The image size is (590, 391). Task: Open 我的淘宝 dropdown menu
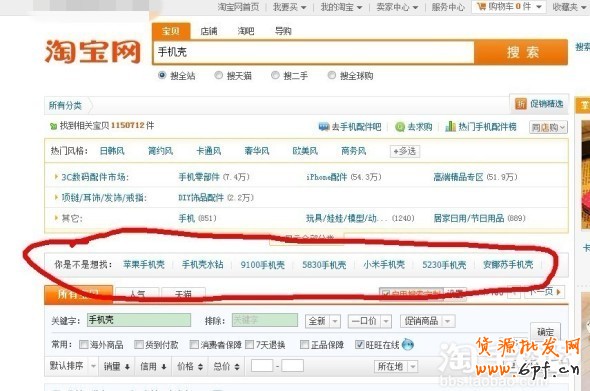[341, 7]
